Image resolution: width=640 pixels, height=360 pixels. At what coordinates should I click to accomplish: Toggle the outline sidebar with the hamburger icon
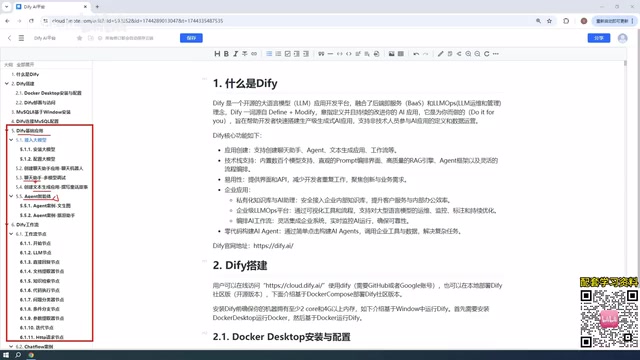[x=21, y=38]
